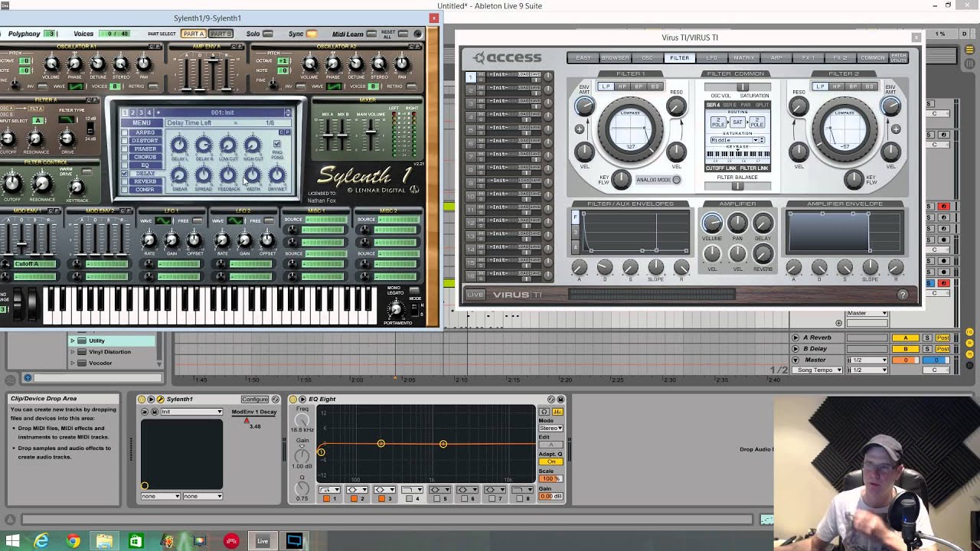Toggle the EQ Eight device activator
The height and width of the screenshot is (551, 980).
tap(293, 399)
